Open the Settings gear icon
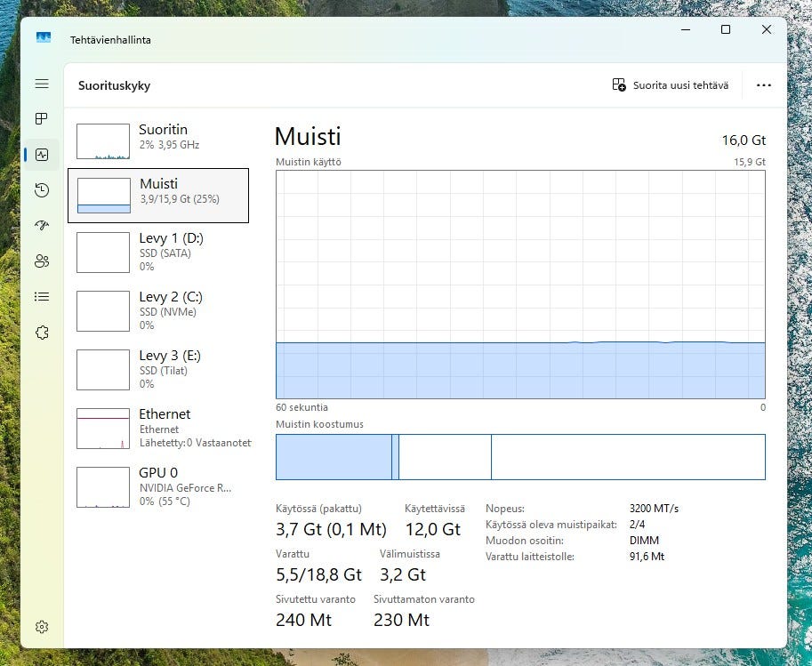The width and height of the screenshot is (812, 666). (42, 627)
